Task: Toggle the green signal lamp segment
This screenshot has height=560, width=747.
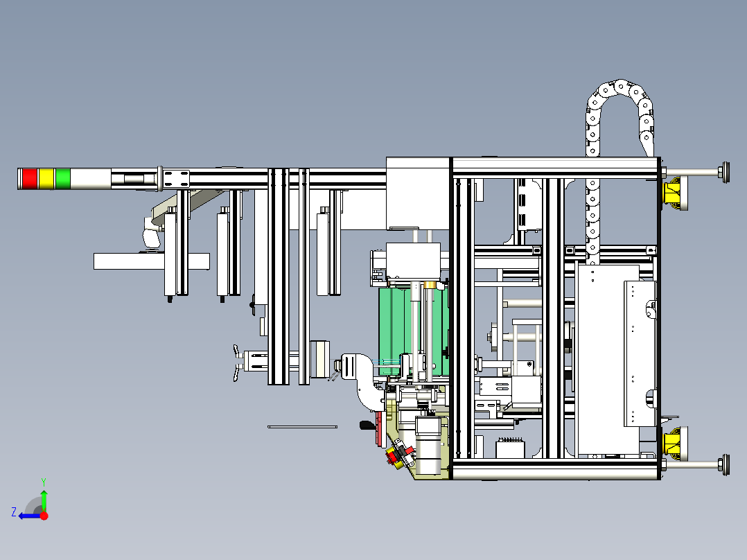Action: point(62,179)
